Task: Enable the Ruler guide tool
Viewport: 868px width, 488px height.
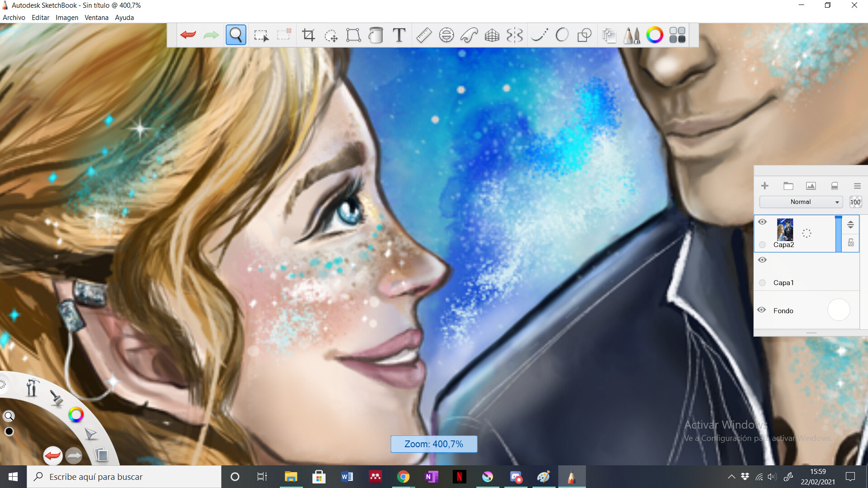Action: point(424,35)
